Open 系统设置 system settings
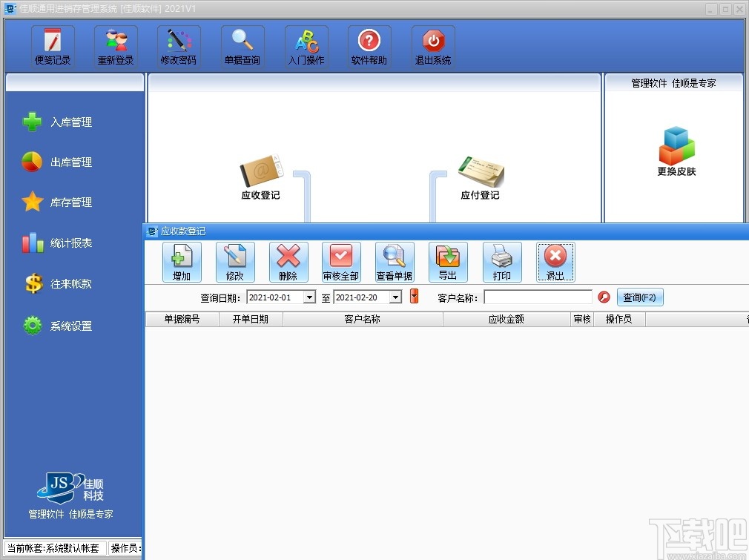Viewport: 749px width, 560px height. [57, 326]
